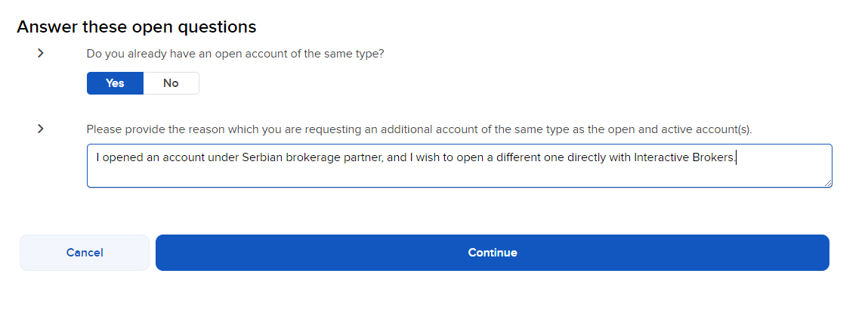Click the "Answer these open questions" heading

pos(137,27)
